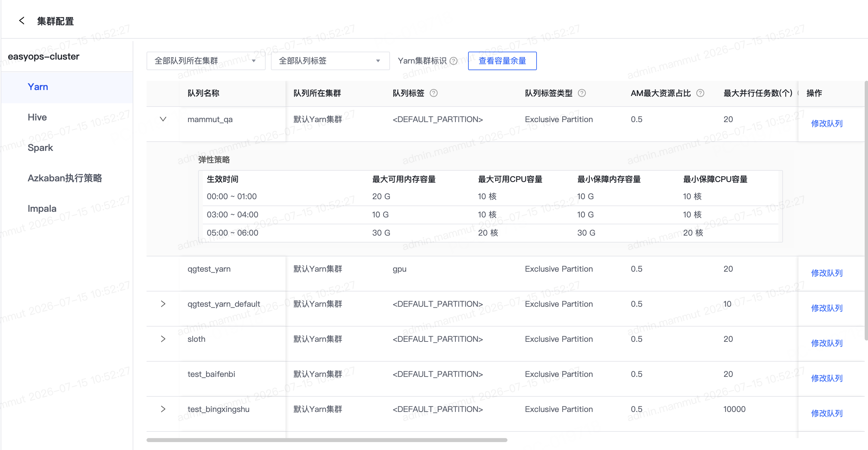The width and height of the screenshot is (868, 450).
Task: Go back using the arrow beside 集群配置
Action: (22, 21)
